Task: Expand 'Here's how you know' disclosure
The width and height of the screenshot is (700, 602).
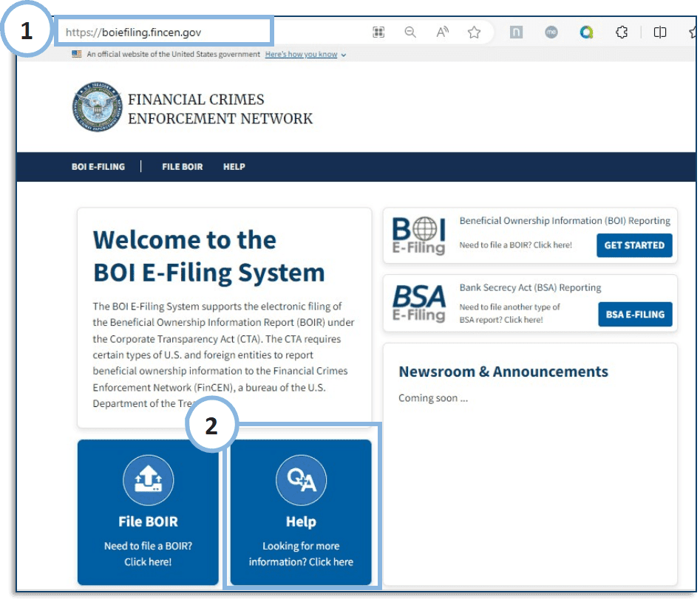Action: 305,55
